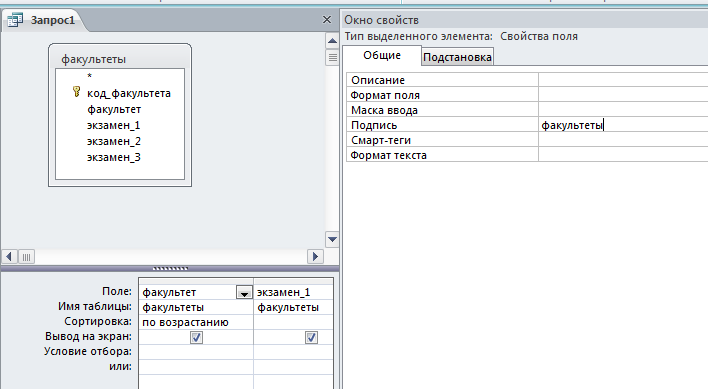Click the или criteria cell for экзамен_1
Viewport: 708px width, 389px height.
point(293,366)
